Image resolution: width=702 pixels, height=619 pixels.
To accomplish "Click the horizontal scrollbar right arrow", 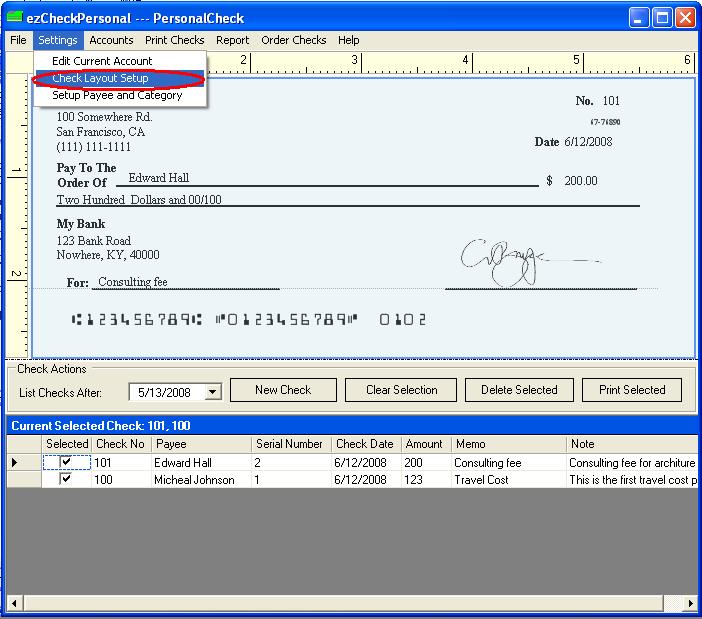I will (x=690, y=603).
